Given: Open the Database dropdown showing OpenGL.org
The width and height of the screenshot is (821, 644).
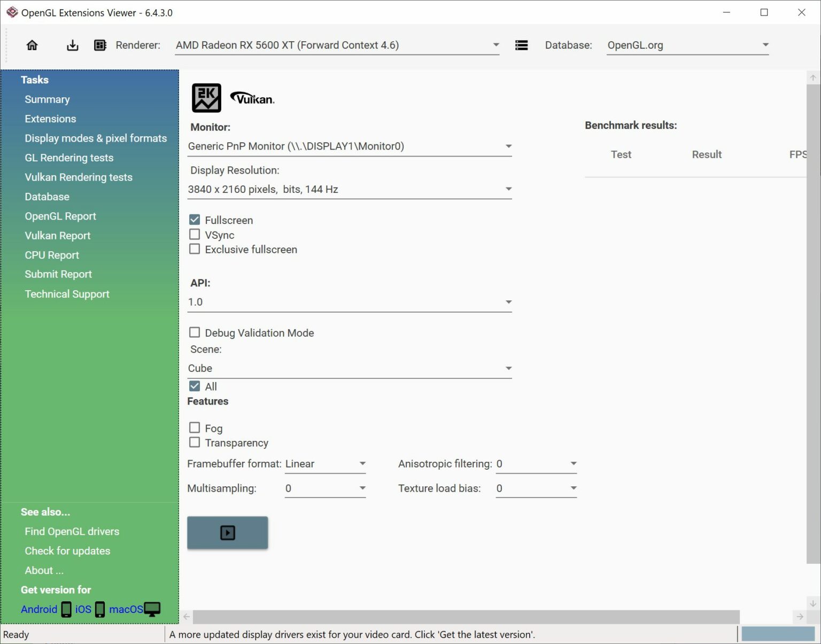Looking at the screenshot, I should [687, 45].
